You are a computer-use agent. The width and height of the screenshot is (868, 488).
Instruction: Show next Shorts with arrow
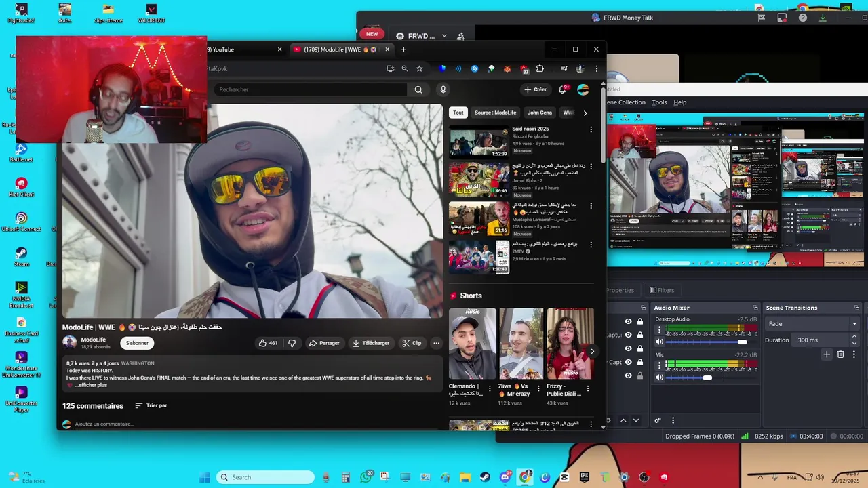tap(592, 351)
